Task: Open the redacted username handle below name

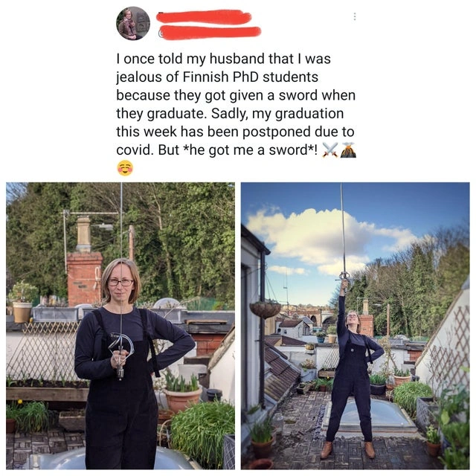Action: click(x=210, y=33)
